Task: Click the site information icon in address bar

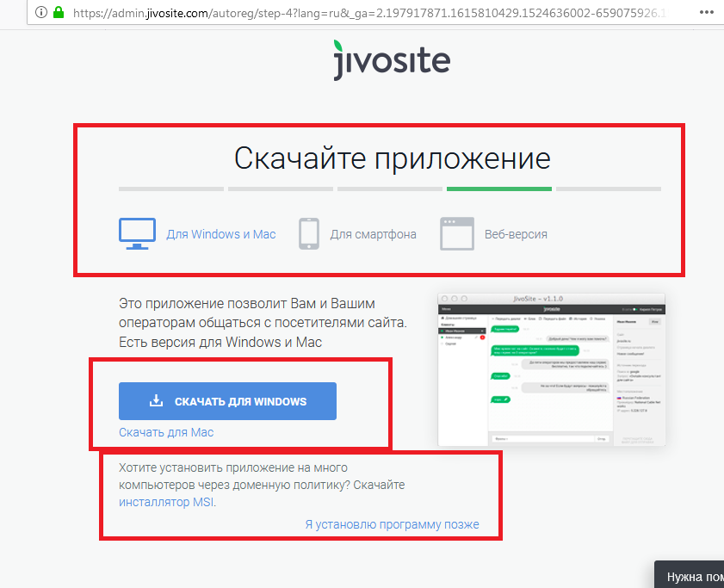Action: point(41,12)
